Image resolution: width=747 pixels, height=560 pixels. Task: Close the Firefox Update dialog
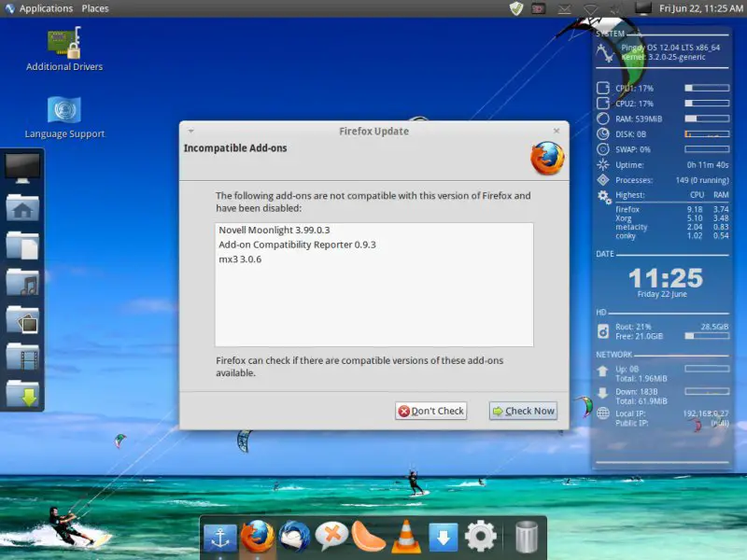[x=557, y=131]
